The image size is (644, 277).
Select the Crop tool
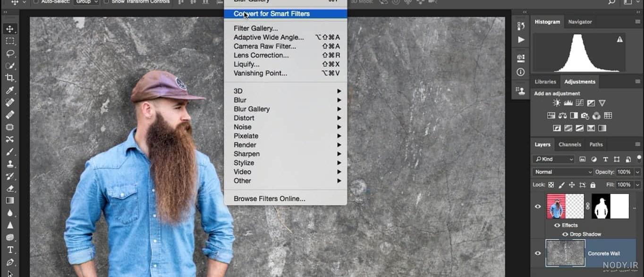coord(10,78)
